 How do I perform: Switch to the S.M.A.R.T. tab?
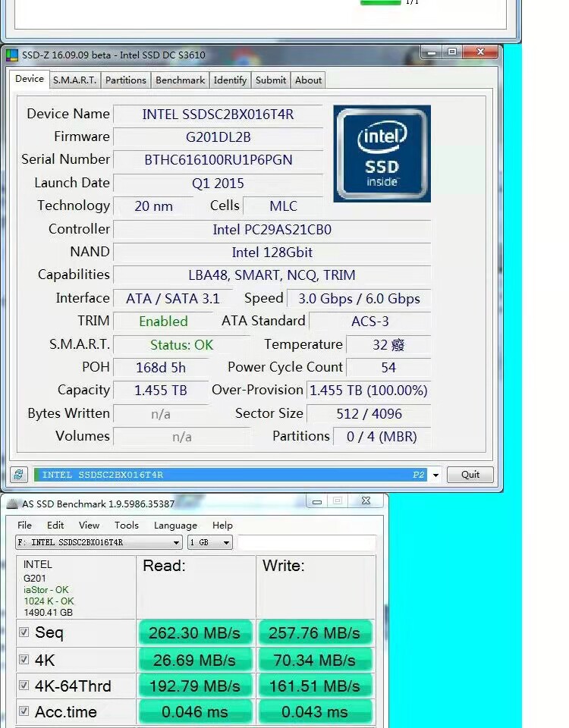[74, 80]
